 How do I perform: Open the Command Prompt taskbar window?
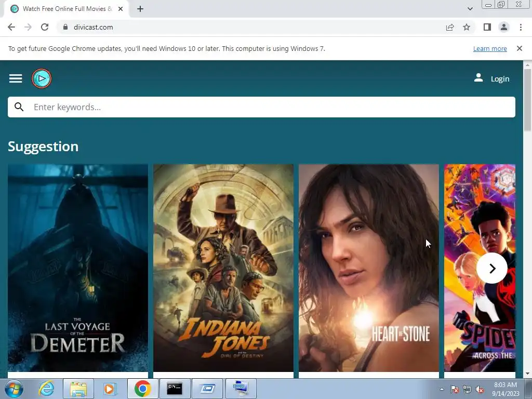coord(175,389)
